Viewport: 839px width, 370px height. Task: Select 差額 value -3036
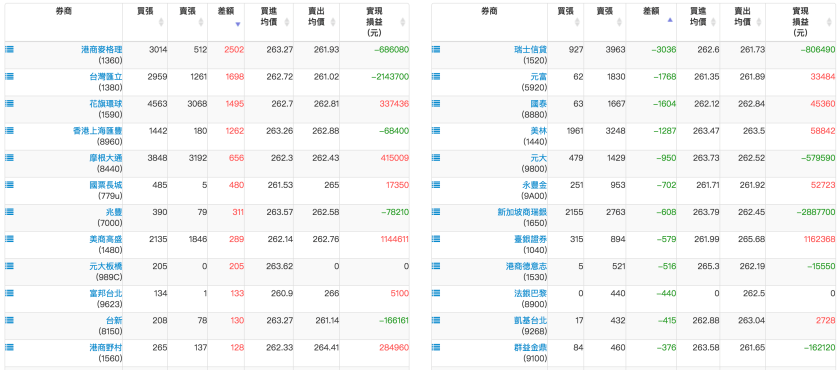(x=663, y=49)
